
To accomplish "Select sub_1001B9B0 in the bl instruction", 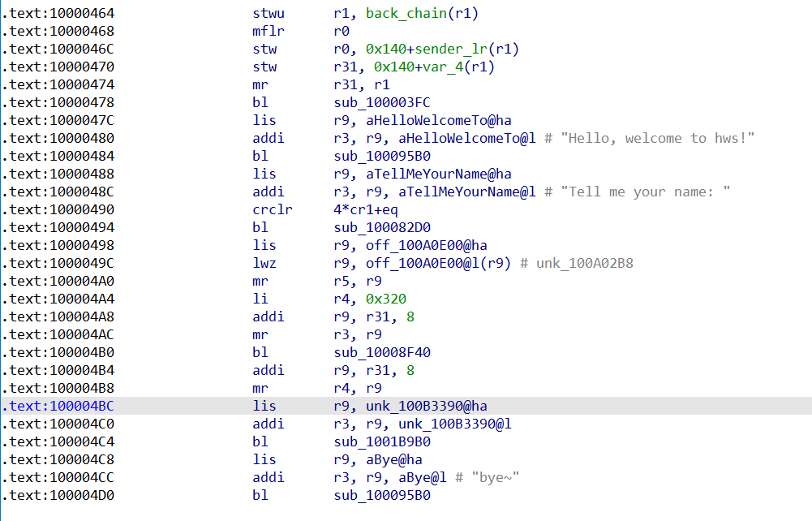I will [382, 441].
